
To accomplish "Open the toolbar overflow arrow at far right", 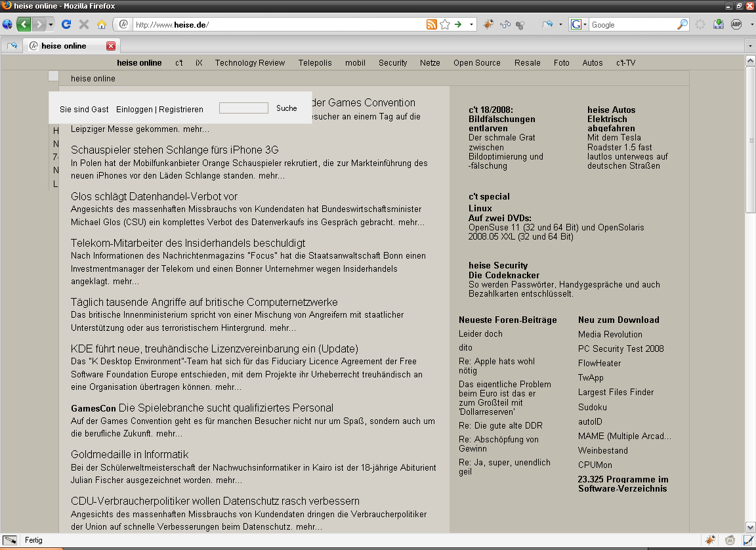I will point(751,24).
